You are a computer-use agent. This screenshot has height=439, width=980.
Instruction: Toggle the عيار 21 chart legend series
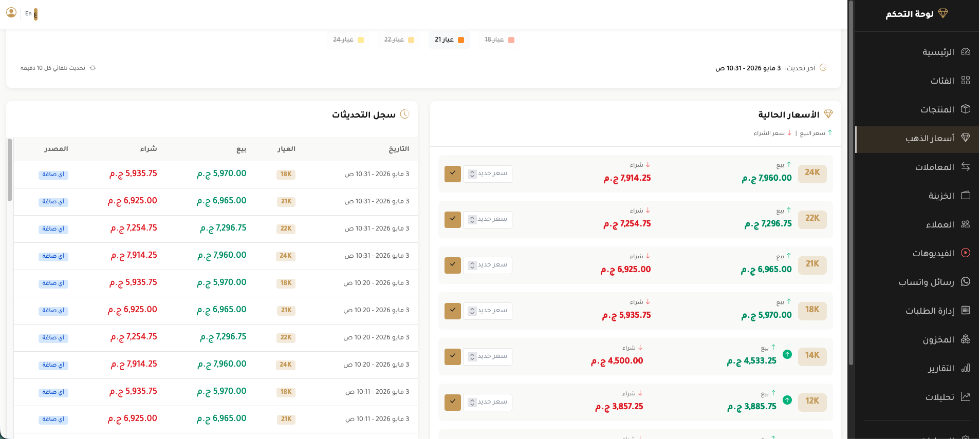coord(449,40)
